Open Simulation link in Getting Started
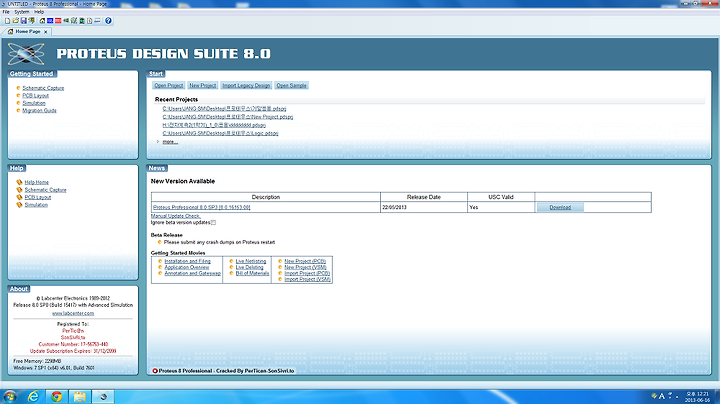Image resolution: width=720 pixels, height=404 pixels. point(34,103)
